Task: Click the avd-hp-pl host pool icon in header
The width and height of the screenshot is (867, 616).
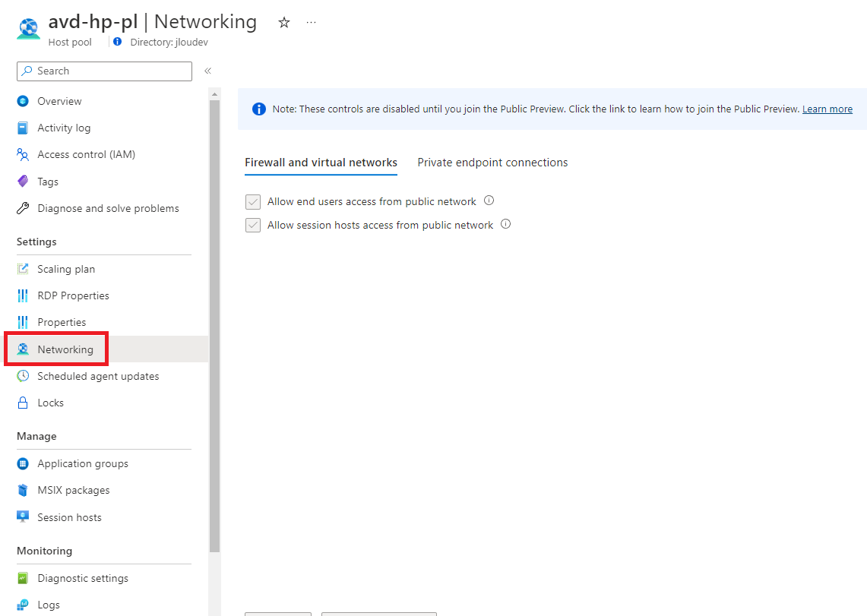Action: click(28, 29)
